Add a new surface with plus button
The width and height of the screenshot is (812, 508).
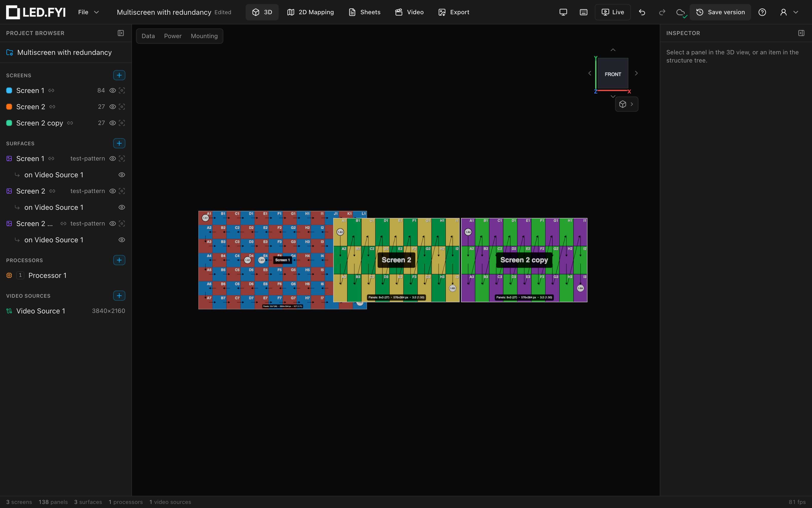119,143
